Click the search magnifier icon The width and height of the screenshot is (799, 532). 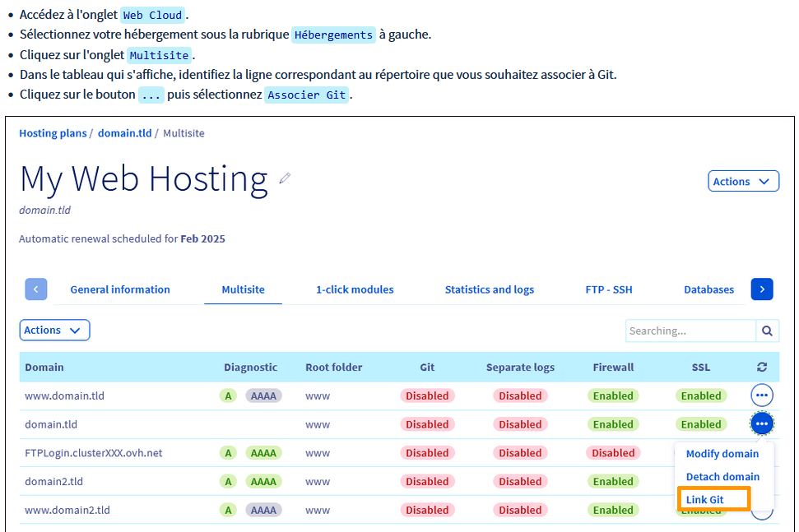[767, 331]
